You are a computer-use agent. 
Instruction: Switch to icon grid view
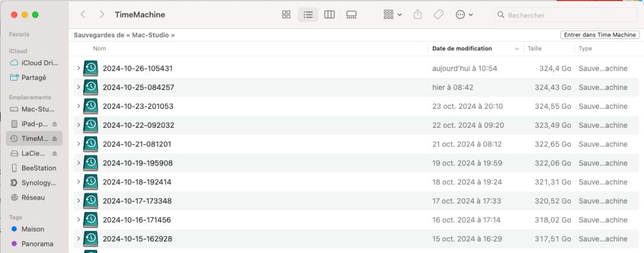point(286,14)
